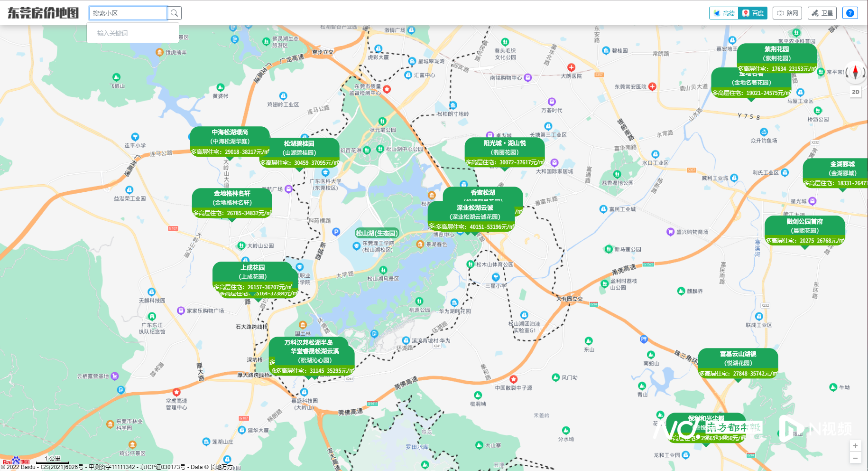The image size is (868, 471).
Task: Click the 中国散裂中子源 star icon
Action: click(x=513, y=379)
